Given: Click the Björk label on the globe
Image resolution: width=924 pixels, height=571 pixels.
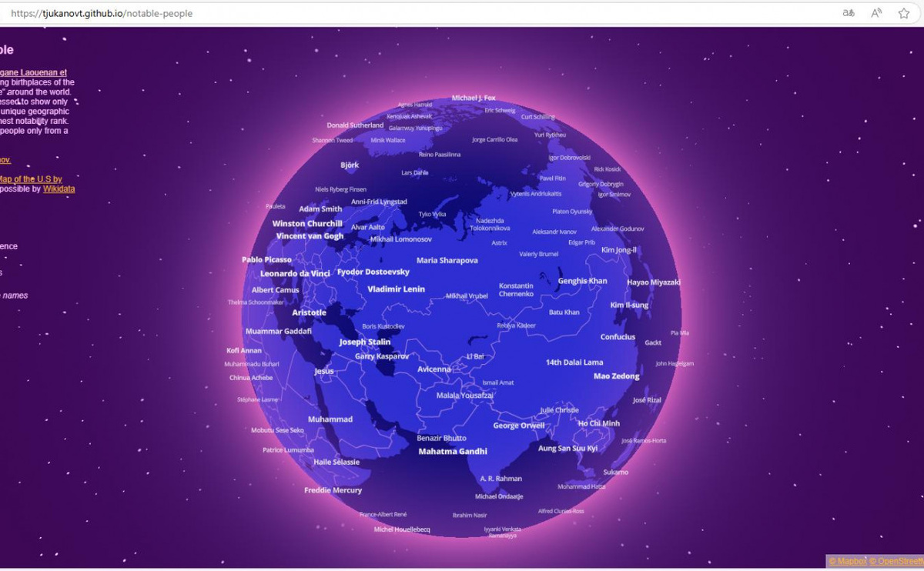Looking at the screenshot, I should click(x=350, y=165).
